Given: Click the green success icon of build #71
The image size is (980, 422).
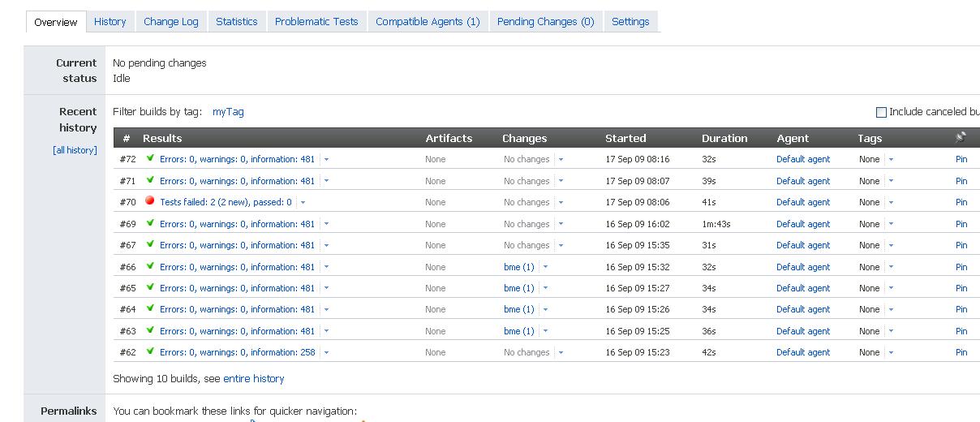Looking at the screenshot, I should [150, 180].
